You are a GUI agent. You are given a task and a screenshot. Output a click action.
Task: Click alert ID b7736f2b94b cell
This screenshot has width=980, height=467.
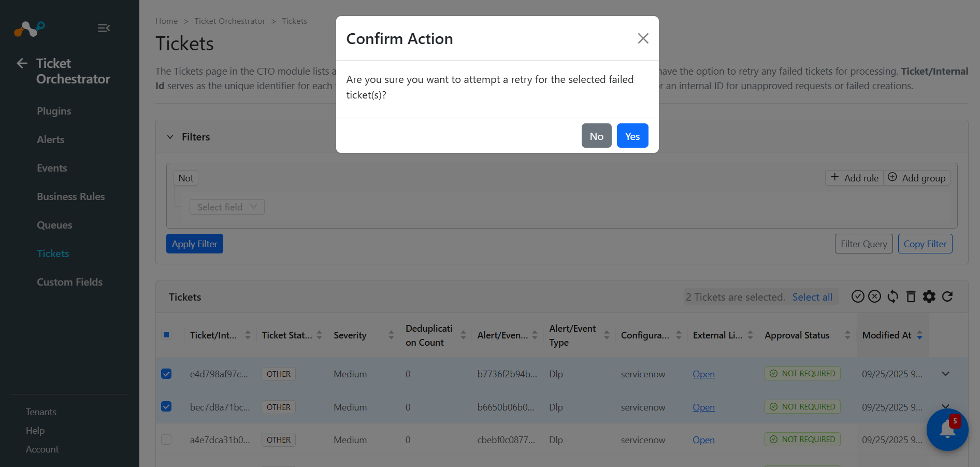pyautogui.click(x=507, y=374)
